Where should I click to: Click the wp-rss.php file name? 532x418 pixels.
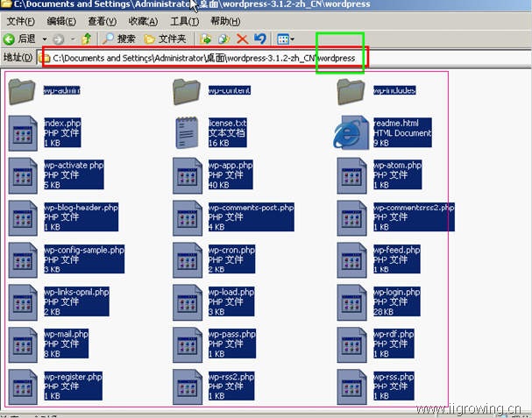[394, 377]
